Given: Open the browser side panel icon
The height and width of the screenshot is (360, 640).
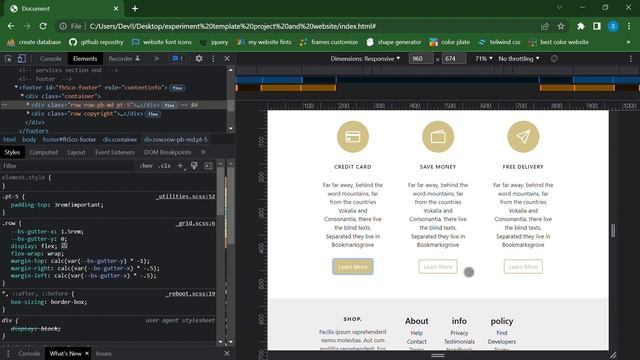Looking at the screenshot, I should [x=597, y=26].
